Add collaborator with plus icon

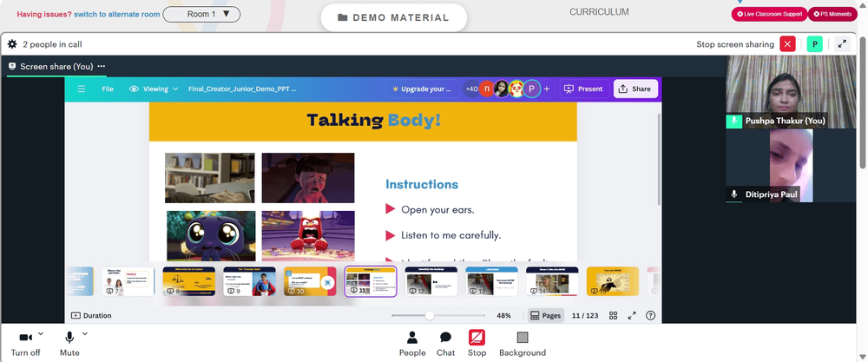[547, 89]
